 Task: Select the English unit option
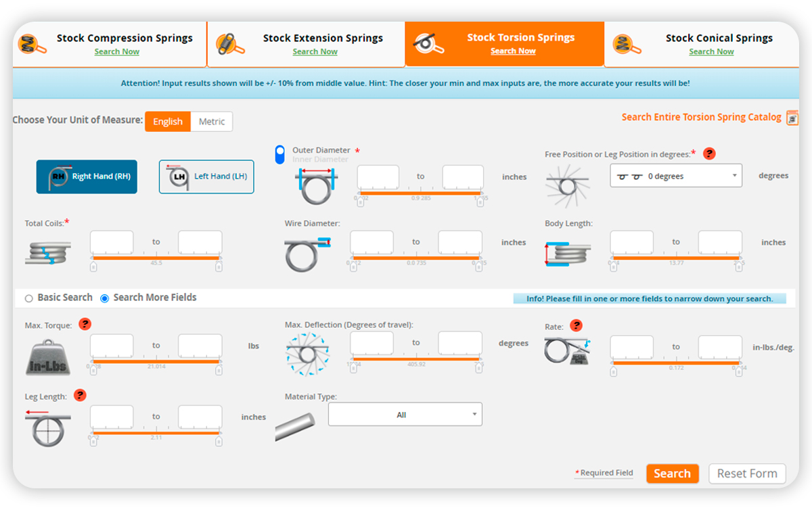[167, 121]
